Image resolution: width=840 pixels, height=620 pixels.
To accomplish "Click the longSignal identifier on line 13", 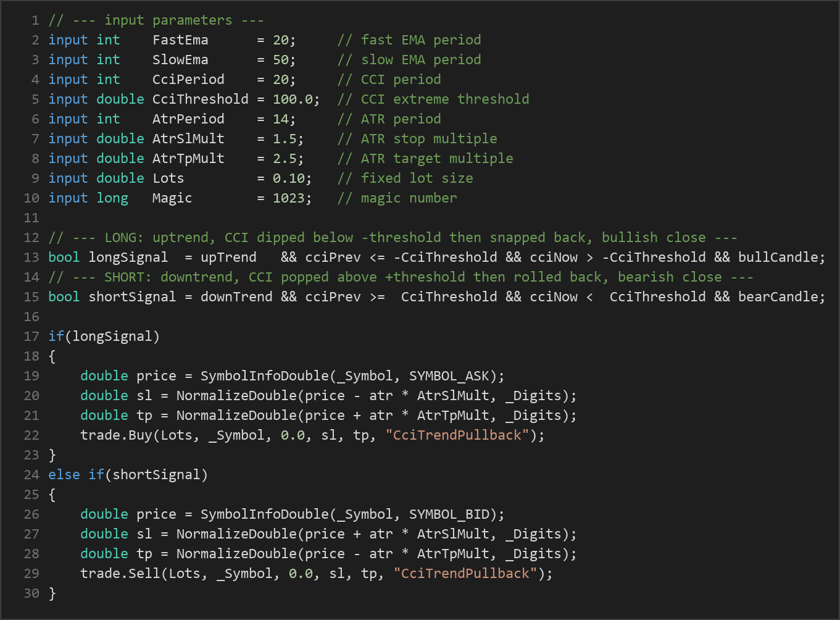I will pyautogui.click(x=128, y=257).
